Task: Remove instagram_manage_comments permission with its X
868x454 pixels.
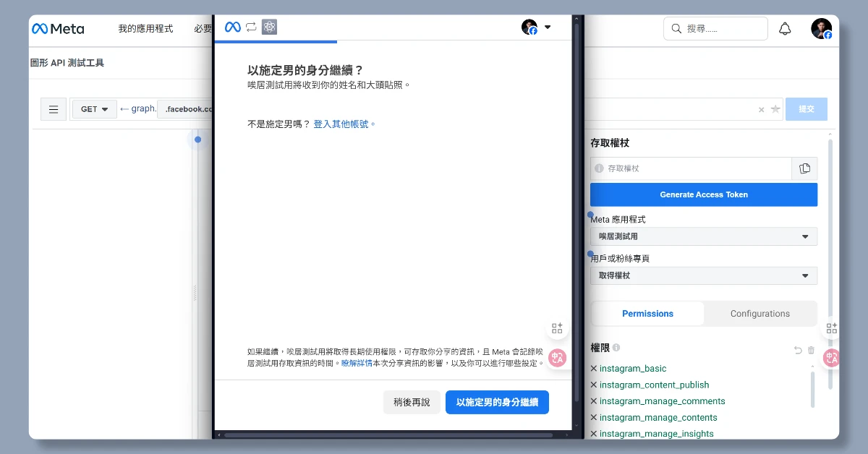Action: coord(594,401)
